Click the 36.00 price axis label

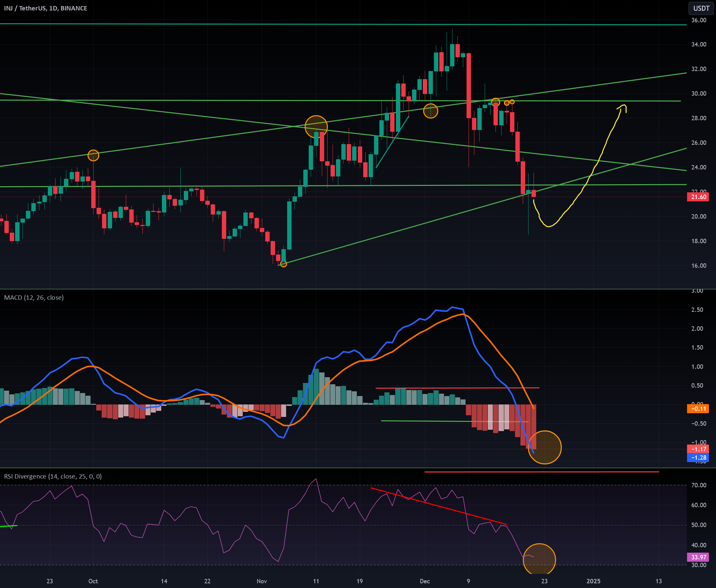[699, 20]
